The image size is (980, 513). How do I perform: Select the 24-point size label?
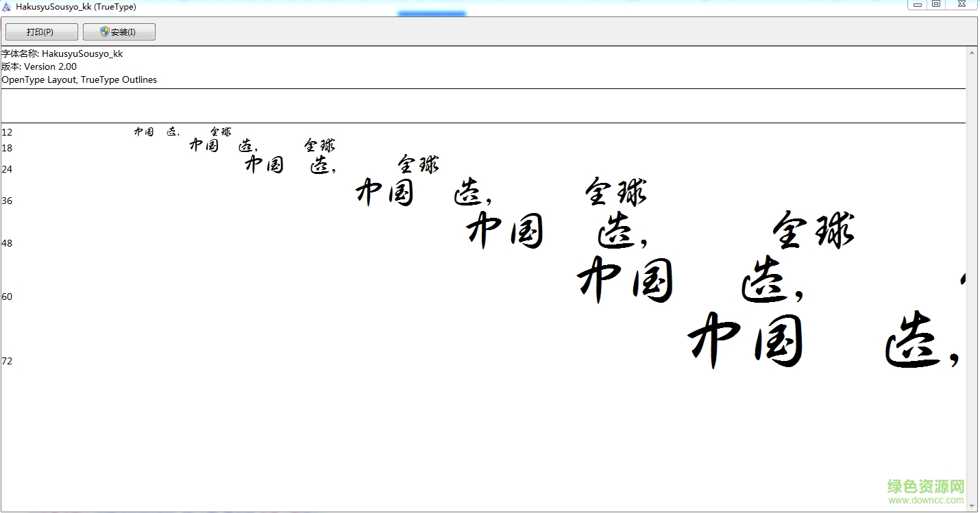[7, 168]
